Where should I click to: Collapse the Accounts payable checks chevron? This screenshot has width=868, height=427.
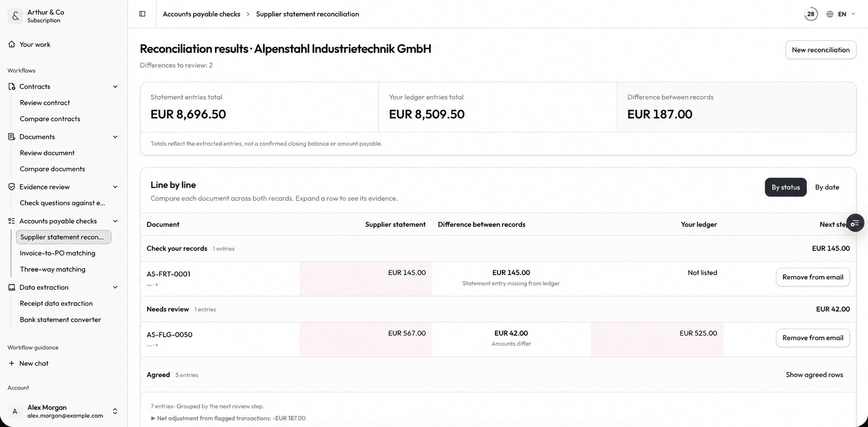[115, 221]
